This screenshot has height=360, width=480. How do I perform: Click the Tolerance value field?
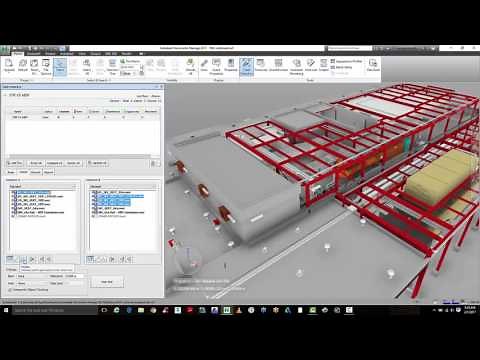(x=74, y=276)
